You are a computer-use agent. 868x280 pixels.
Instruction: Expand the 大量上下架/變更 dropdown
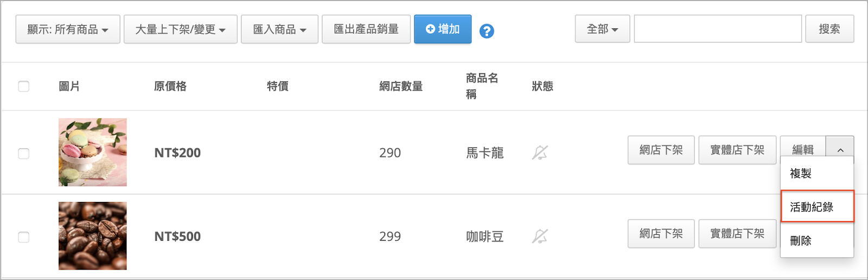[x=181, y=29]
